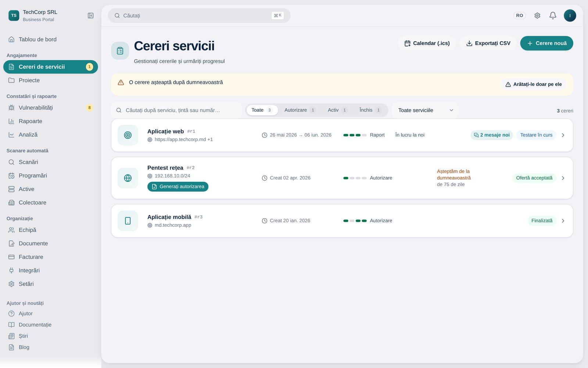588x368 pixels.
Task: Expand Pentest rețea row chevron
Action: tap(563, 178)
